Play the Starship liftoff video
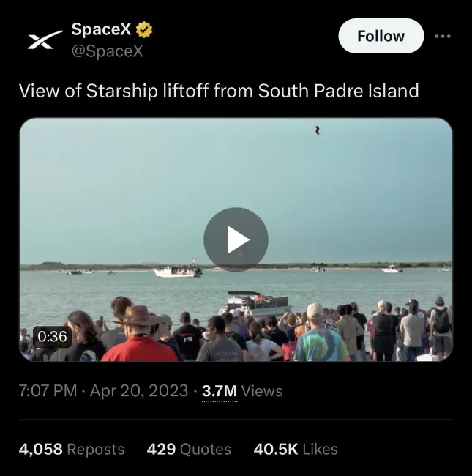The height and width of the screenshot is (476, 472). [x=236, y=239]
